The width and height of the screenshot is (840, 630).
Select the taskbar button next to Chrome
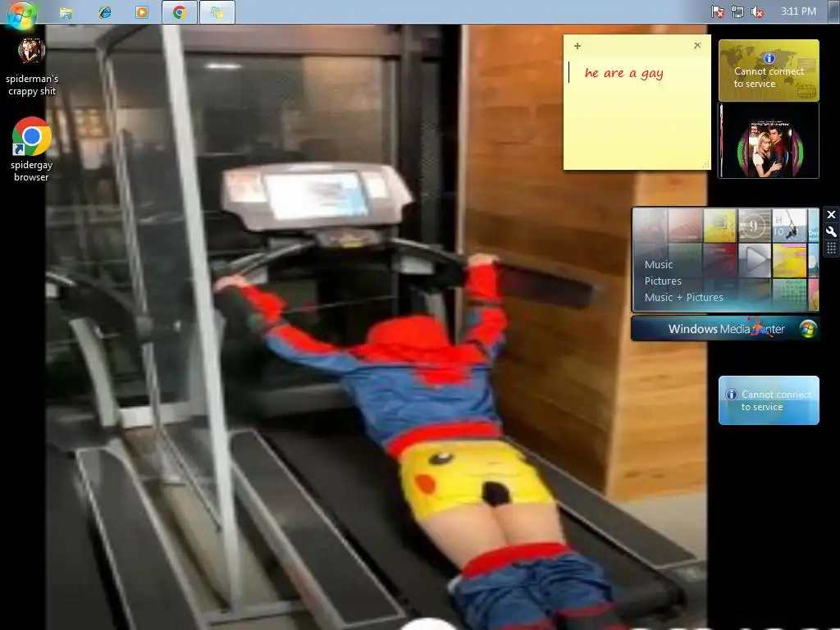click(x=217, y=12)
